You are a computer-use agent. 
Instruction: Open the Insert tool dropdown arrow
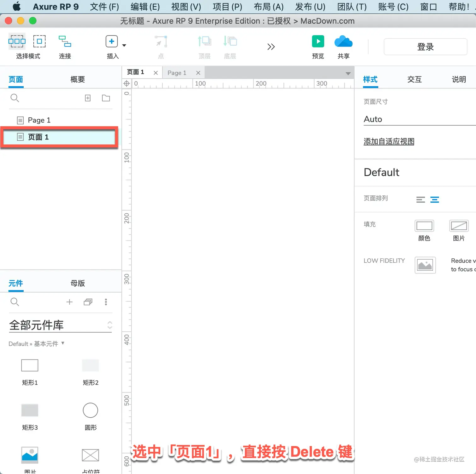[x=124, y=45]
